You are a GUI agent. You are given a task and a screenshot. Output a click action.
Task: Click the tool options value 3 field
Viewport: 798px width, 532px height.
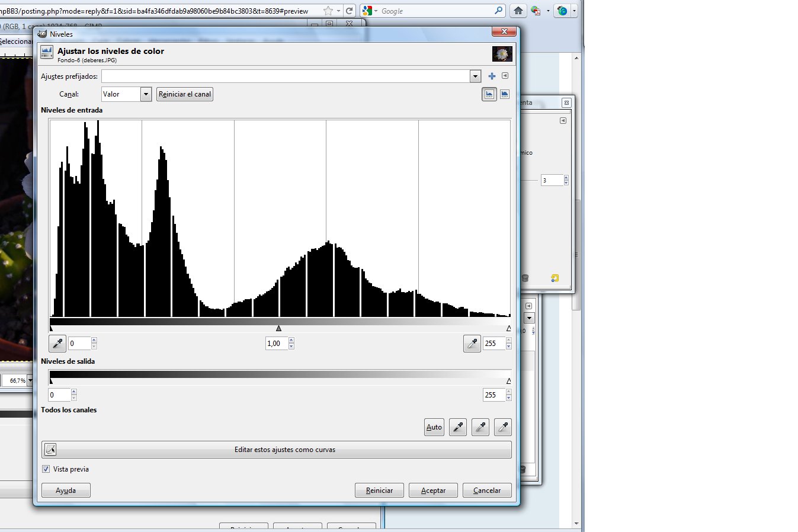[552, 180]
